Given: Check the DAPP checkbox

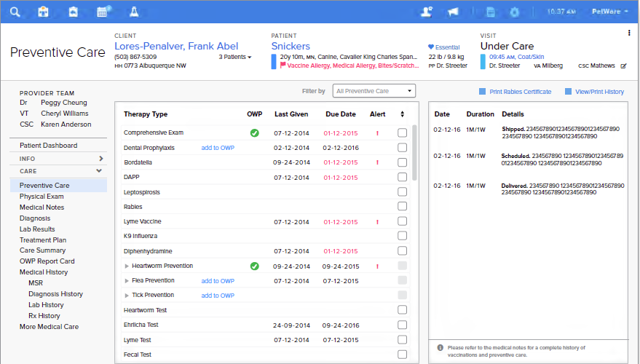Looking at the screenshot, I should pyautogui.click(x=403, y=177).
